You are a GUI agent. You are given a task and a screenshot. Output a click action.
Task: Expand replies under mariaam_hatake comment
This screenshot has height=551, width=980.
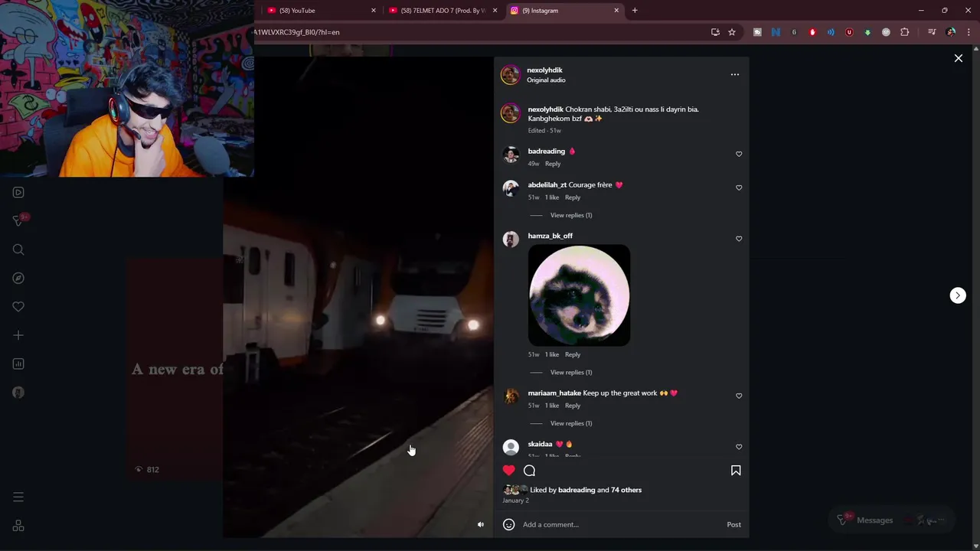click(571, 423)
